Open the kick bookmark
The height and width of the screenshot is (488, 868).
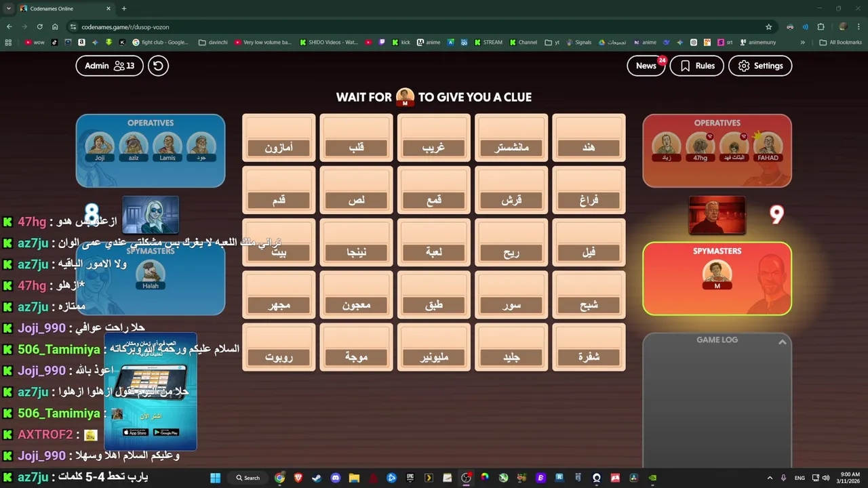[401, 42]
